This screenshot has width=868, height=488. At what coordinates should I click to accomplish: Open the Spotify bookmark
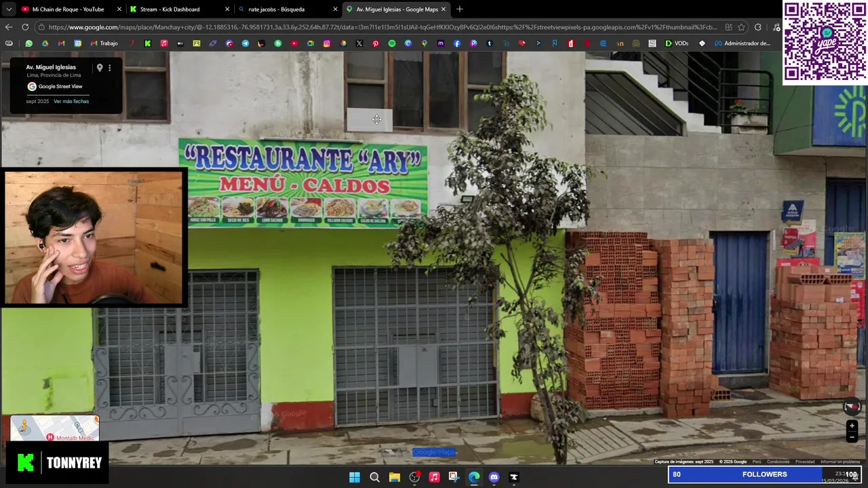(x=391, y=43)
